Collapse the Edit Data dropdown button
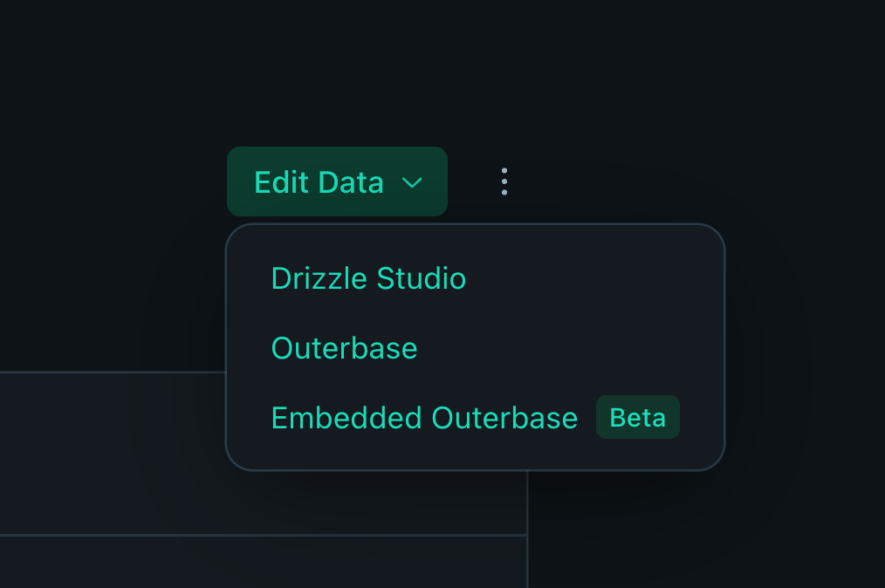 click(x=337, y=181)
